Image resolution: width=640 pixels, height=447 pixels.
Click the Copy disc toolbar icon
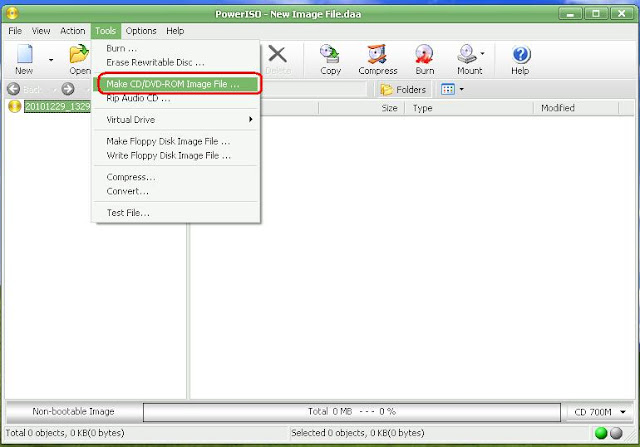[330, 54]
